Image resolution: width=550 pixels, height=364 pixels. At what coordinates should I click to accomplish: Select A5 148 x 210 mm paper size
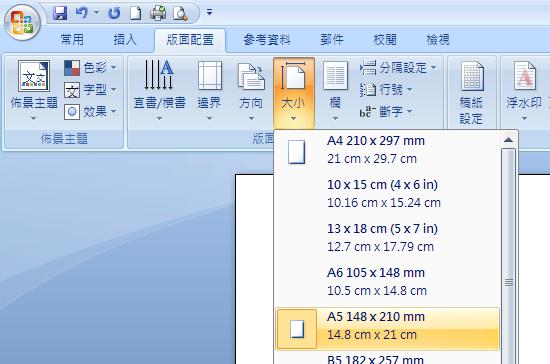387,329
